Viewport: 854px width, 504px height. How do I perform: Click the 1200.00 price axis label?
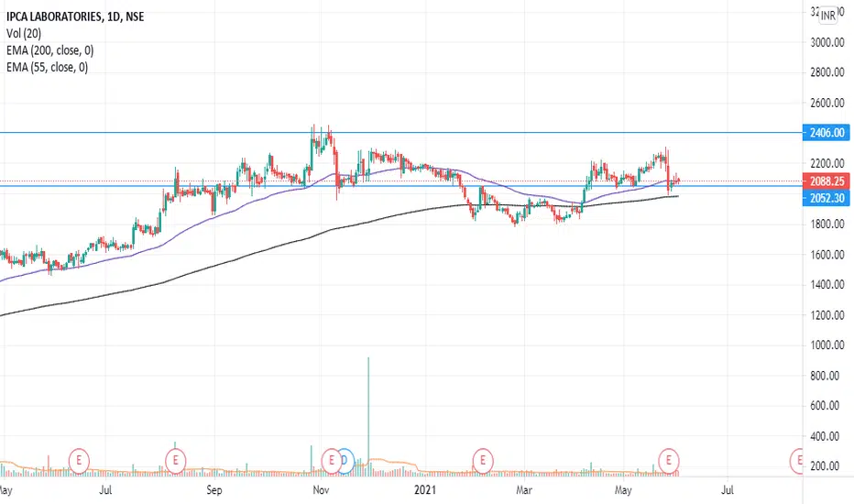coord(827,315)
